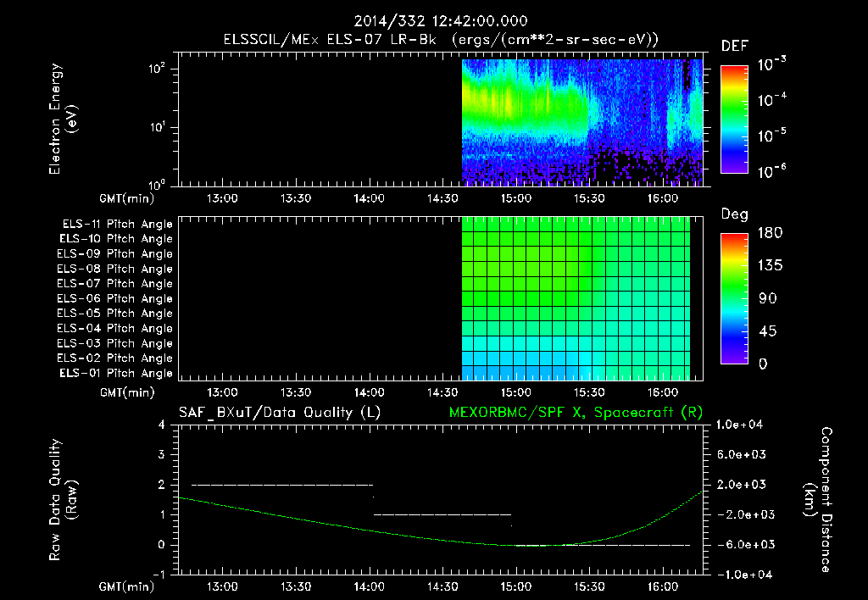Screen dimensions: 868x600
Task: Click the ELSSCIL/MEx ELS-07 LR-Bk plot title
Action: pos(441,40)
